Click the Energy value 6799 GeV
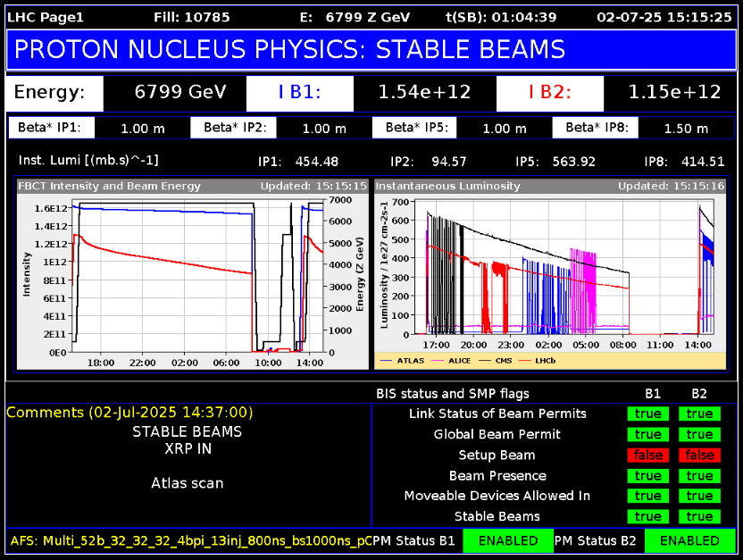 [180, 92]
